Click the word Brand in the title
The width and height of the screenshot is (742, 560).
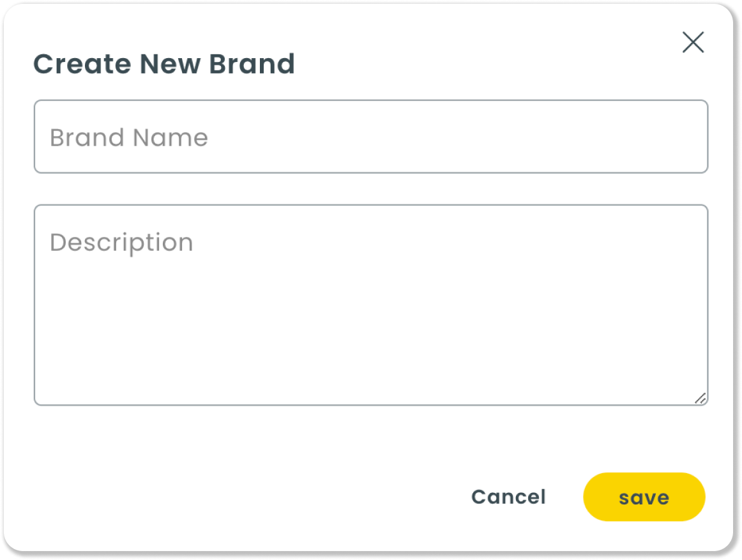(252, 64)
